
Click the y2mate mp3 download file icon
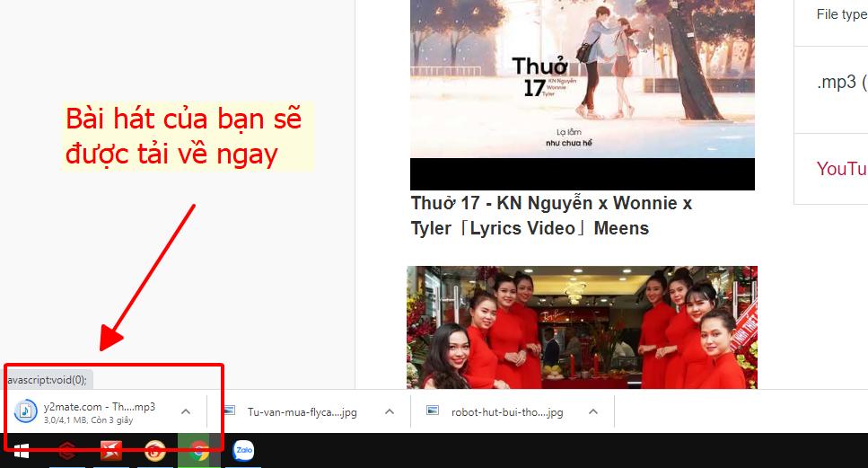26,411
